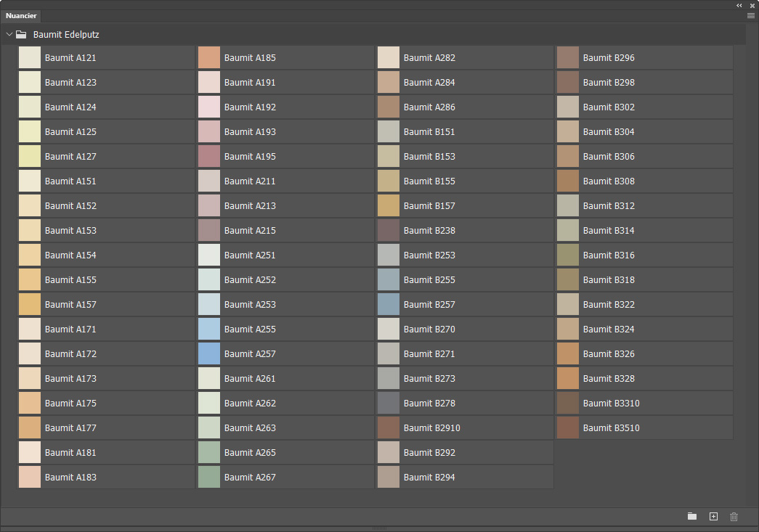759x532 pixels.
Task: Pick the Baumit A185 swatch
Action: coord(209,57)
